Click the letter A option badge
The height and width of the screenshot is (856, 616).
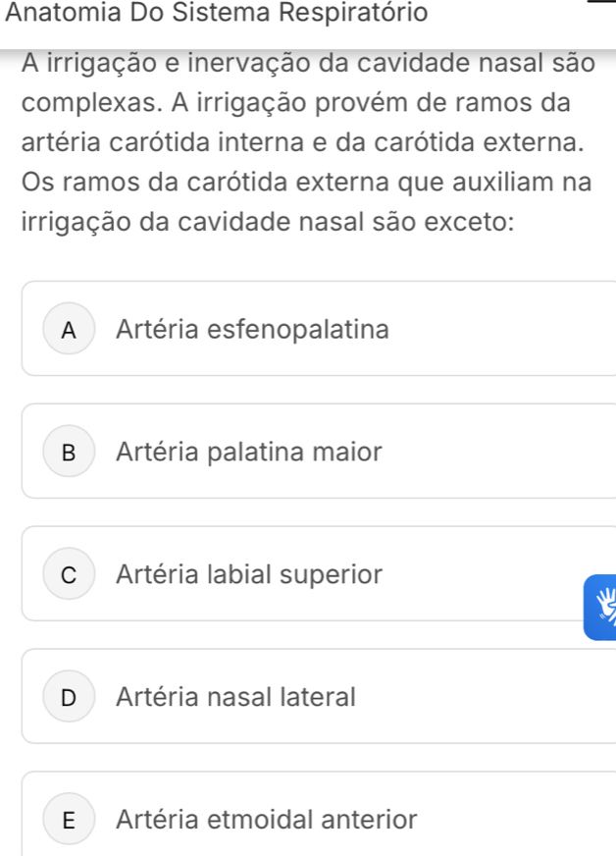[69, 331]
